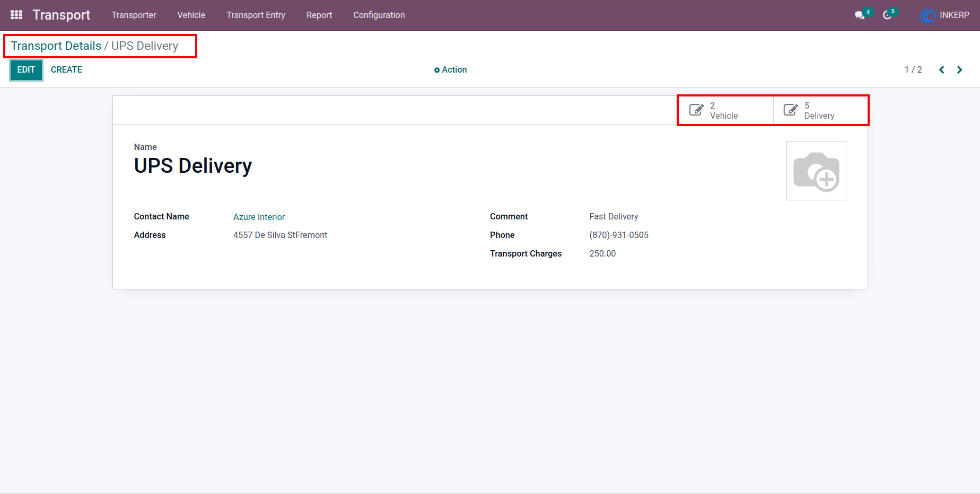Open the Transporter menu

[134, 15]
